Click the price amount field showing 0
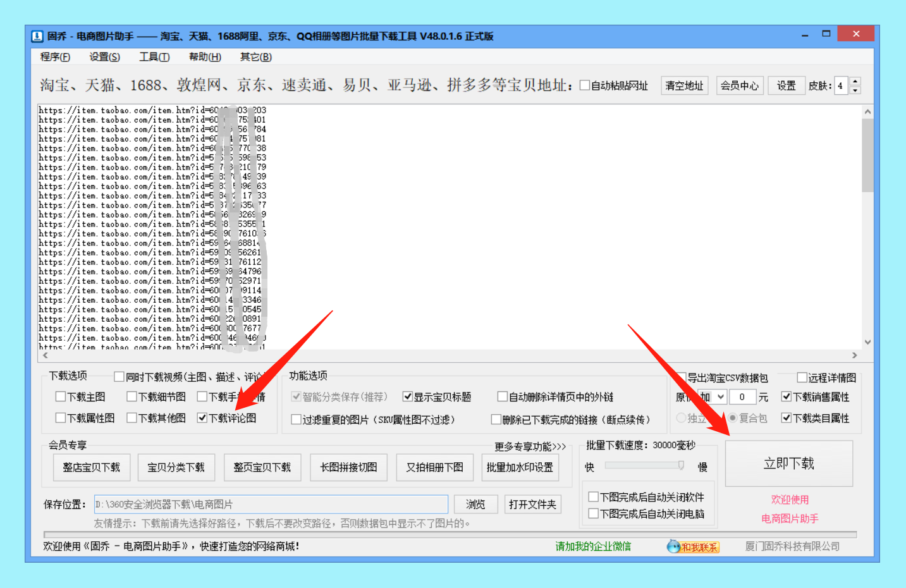This screenshot has width=906, height=588. click(743, 397)
